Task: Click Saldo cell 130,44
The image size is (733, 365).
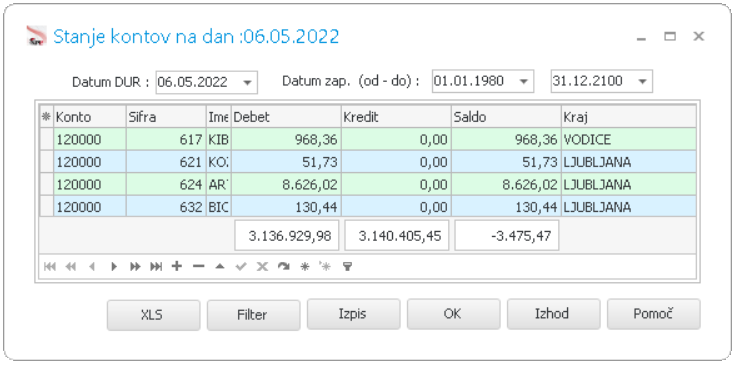Action: click(x=506, y=207)
